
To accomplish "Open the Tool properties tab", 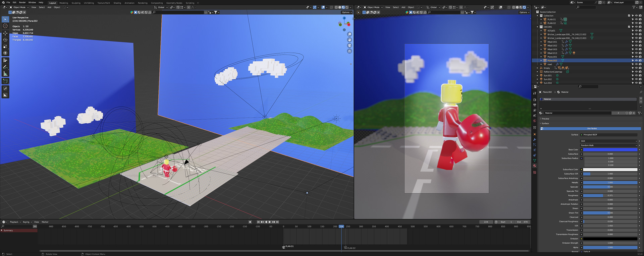I will 535,93.
